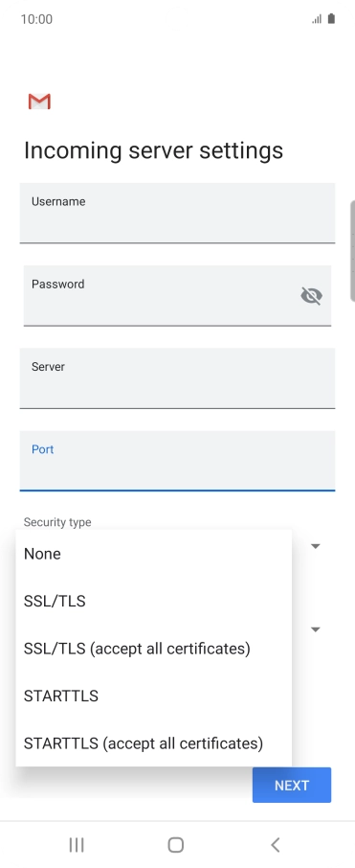Choose STARTTLS (accept all certificates)
This screenshot has width=355, height=868.
point(154,742)
